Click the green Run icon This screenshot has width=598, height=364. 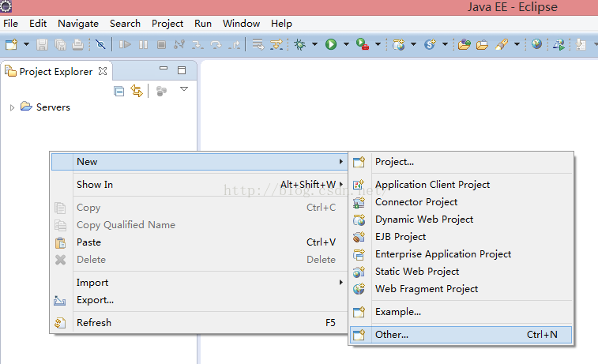(x=331, y=44)
